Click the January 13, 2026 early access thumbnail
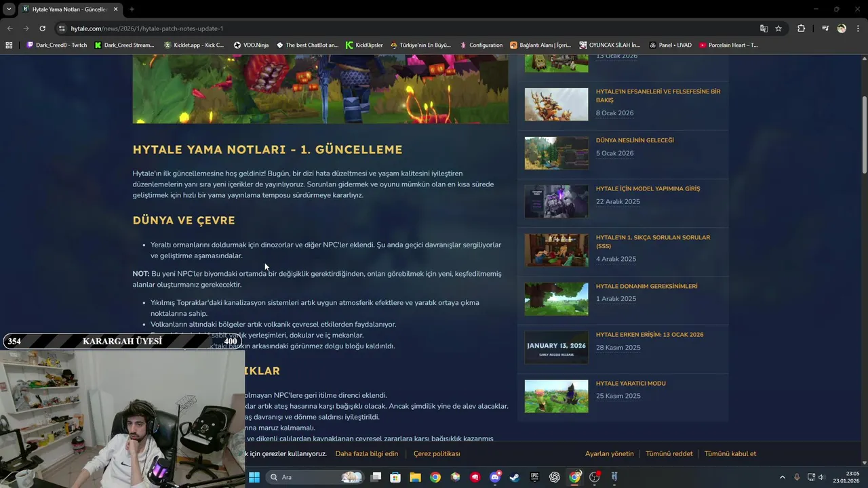This screenshot has height=488, width=868. tap(556, 348)
